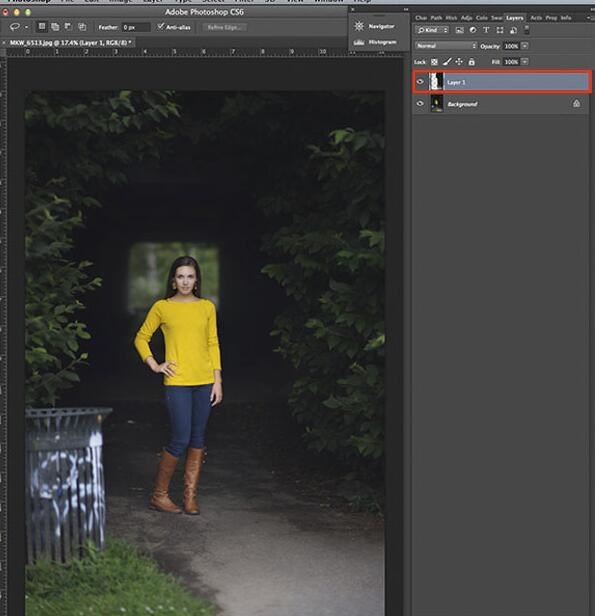595x616 pixels.
Task: Lock transparent pixels of Layer 1
Action: 434,62
